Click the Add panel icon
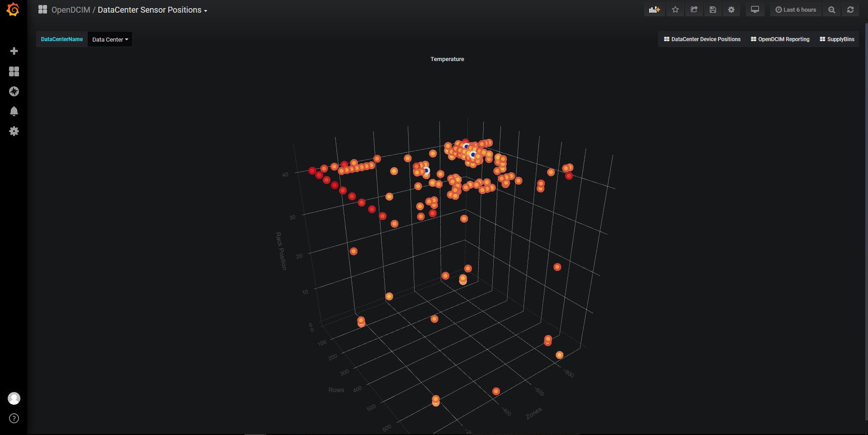868x435 pixels. pos(654,9)
